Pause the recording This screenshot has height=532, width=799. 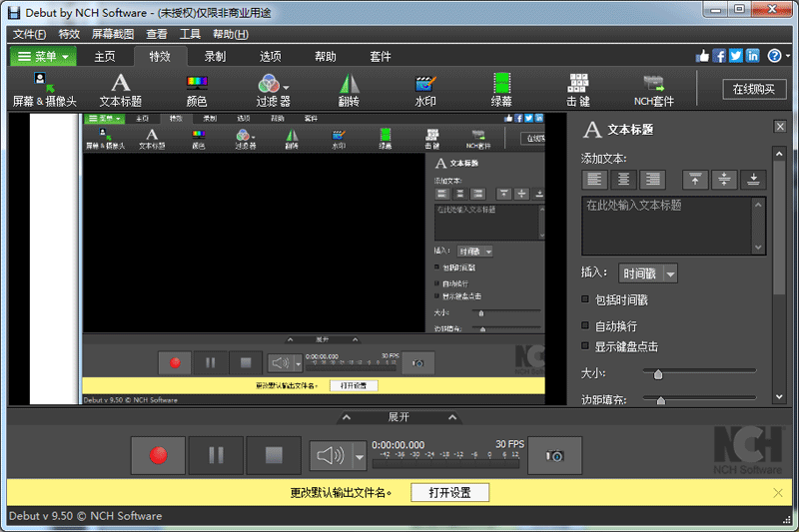pyautogui.click(x=216, y=455)
